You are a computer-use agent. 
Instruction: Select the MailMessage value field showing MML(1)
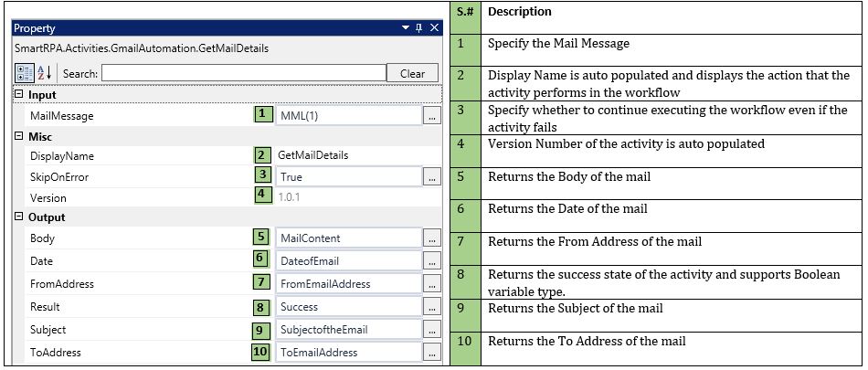click(347, 116)
